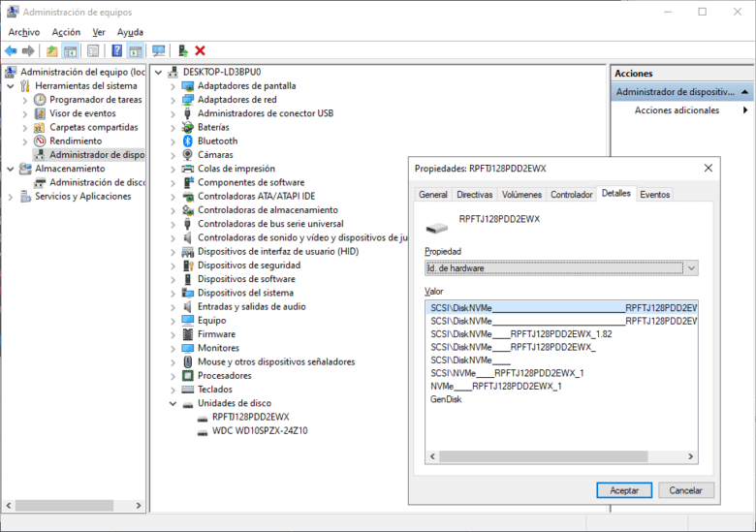Collapse Administrador de dispositivos actions section
756x532 pixels.
[745, 91]
